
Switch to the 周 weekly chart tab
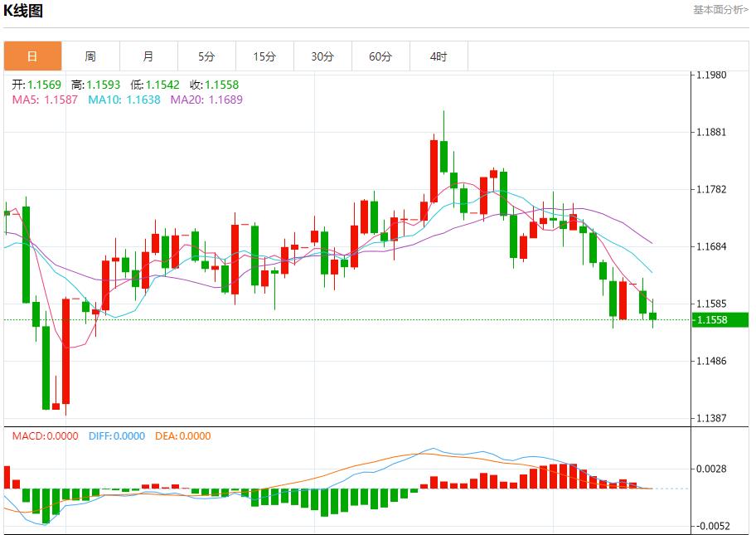point(89,56)
